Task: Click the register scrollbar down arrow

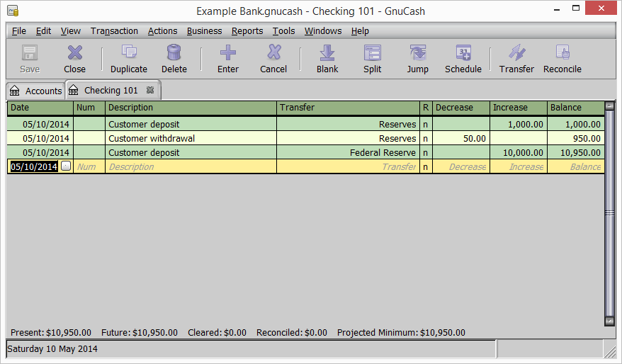Action: (x=609, y=321)
